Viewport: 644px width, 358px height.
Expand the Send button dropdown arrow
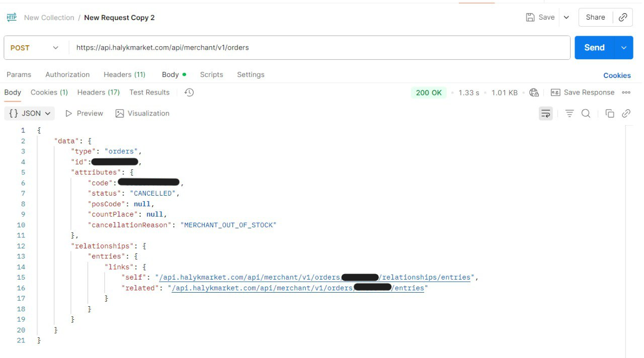click(624, 48)
